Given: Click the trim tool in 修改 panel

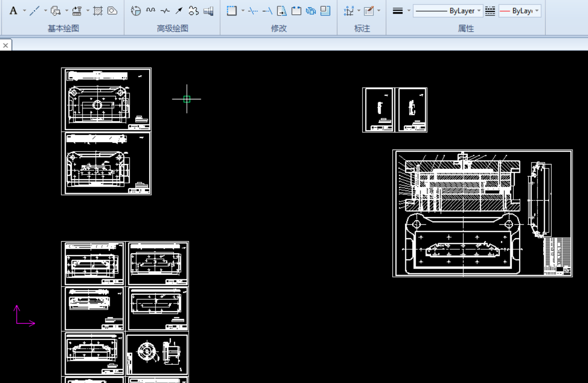Looking at the screenshot, I should 253,11.
